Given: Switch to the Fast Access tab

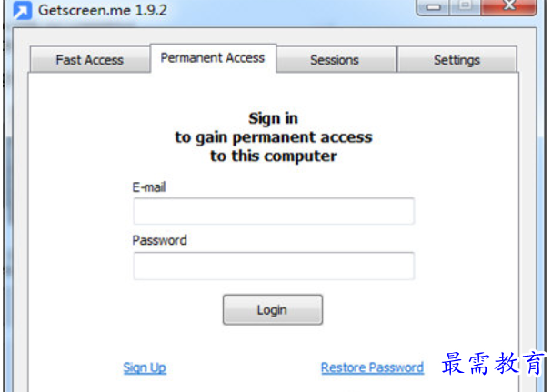Looking at the screenshot, I should pyautogui.click(x=89, y=59).
